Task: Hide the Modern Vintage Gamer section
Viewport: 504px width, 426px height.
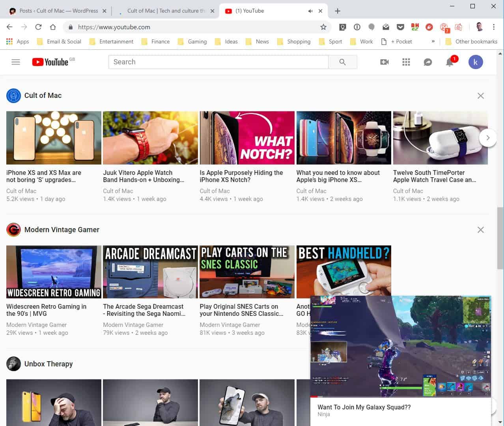Action: [x=480, y=230]
